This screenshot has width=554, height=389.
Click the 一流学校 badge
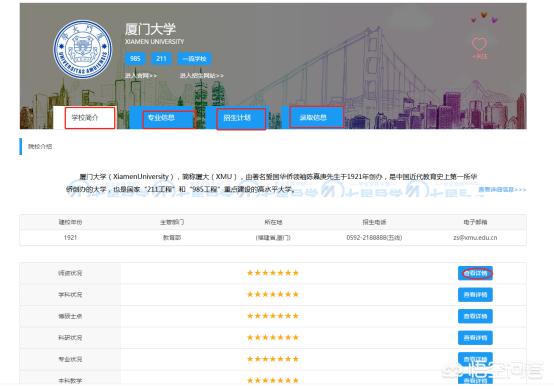pos(194,59)
